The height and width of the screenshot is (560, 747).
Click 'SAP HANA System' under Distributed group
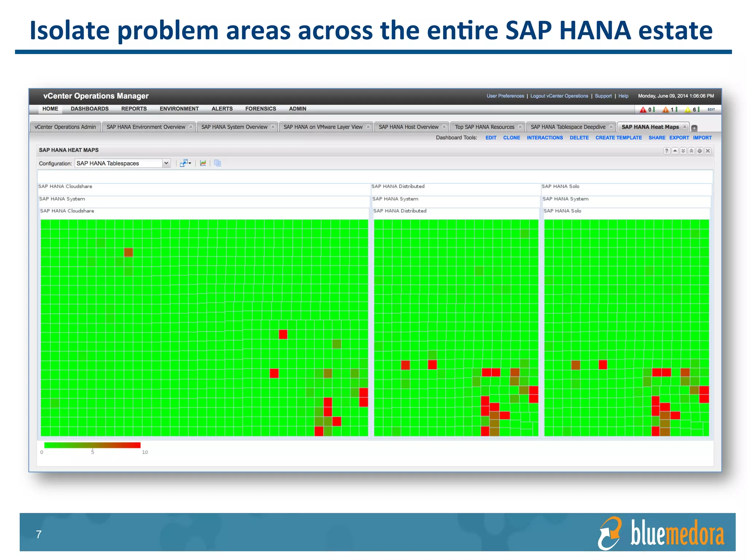[395, 199]
